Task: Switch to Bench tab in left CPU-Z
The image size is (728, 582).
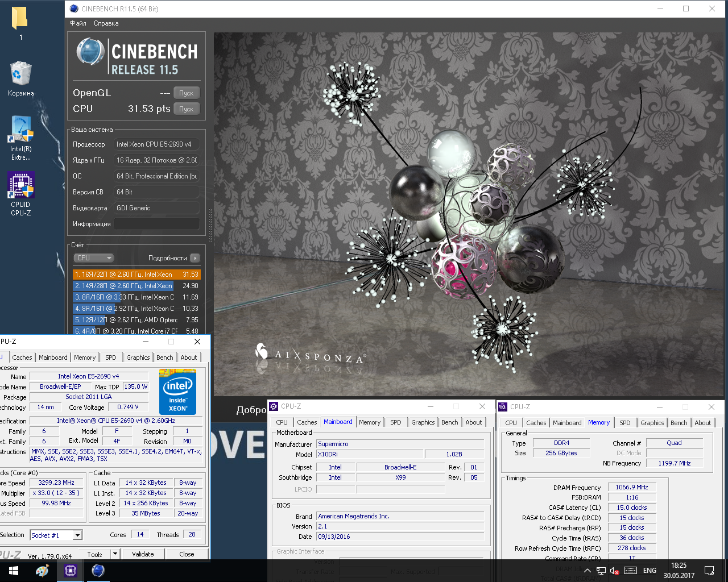Action: pos(165,357)
